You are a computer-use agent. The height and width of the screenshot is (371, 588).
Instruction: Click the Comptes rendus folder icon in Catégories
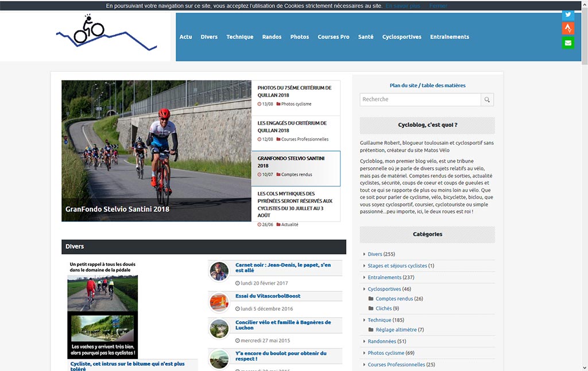tap(371, 299)
